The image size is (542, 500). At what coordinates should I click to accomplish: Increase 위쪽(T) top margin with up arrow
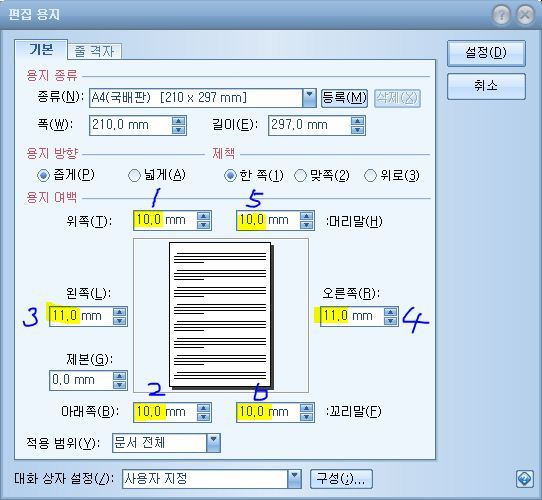(204, 216)
